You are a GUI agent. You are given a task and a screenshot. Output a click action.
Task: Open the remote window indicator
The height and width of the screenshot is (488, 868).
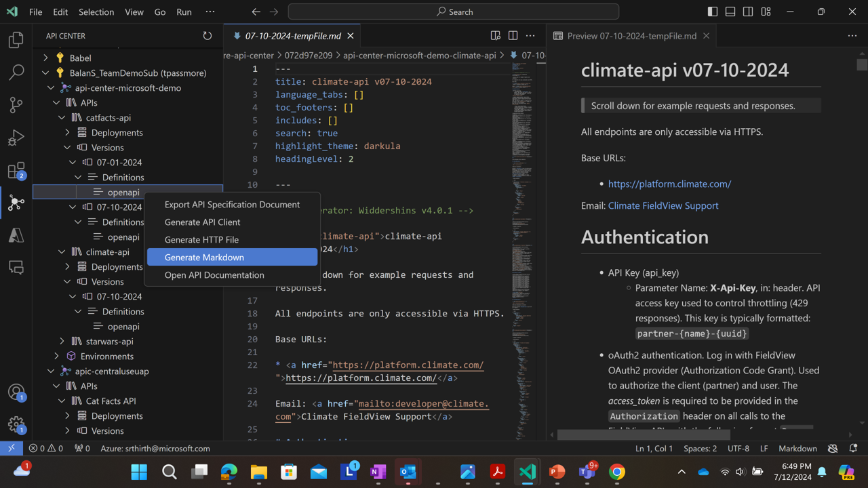click(12, 448)
